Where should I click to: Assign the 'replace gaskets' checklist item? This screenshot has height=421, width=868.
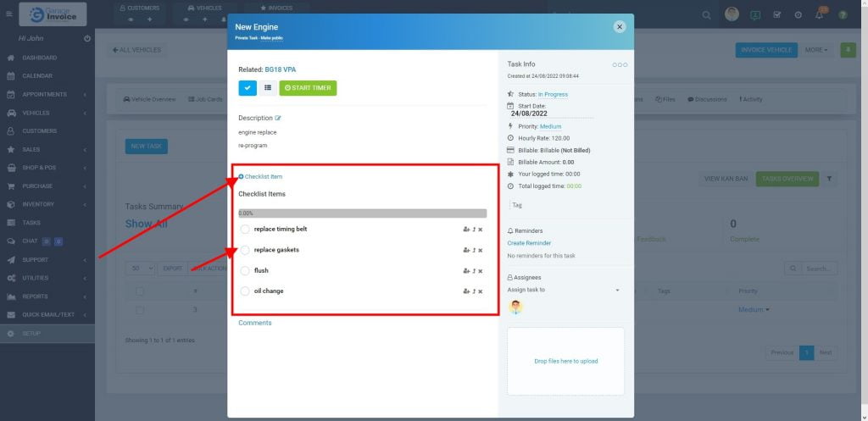coord(465,250)
